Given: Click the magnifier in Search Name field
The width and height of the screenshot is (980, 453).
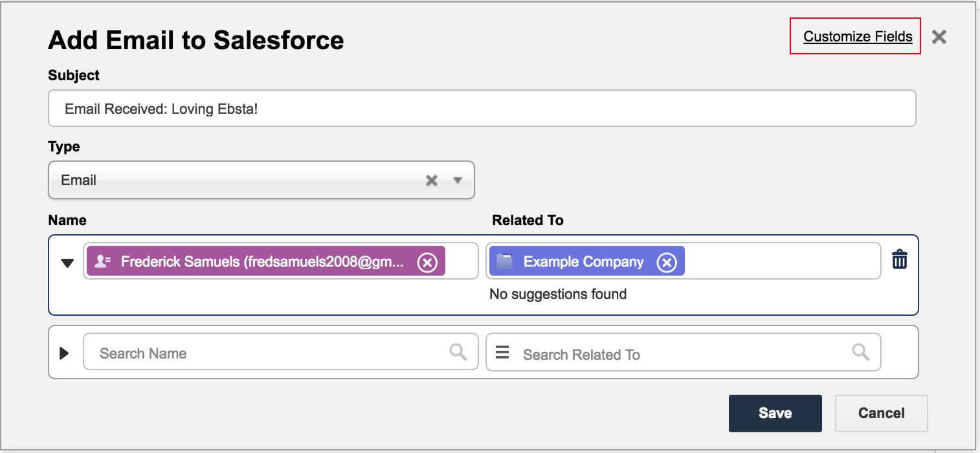Looking at the screenshot, I should click(x=458, y=351).
